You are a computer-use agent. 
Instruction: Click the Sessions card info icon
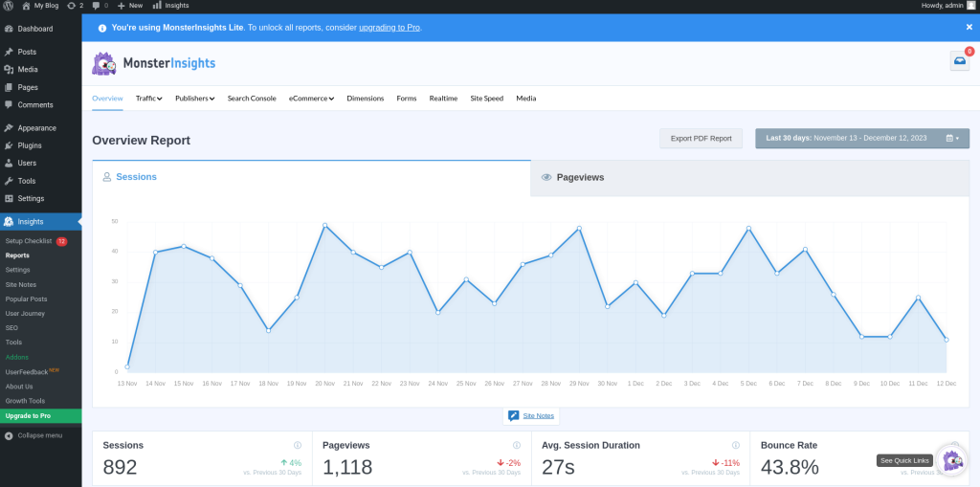click(298, 446)
